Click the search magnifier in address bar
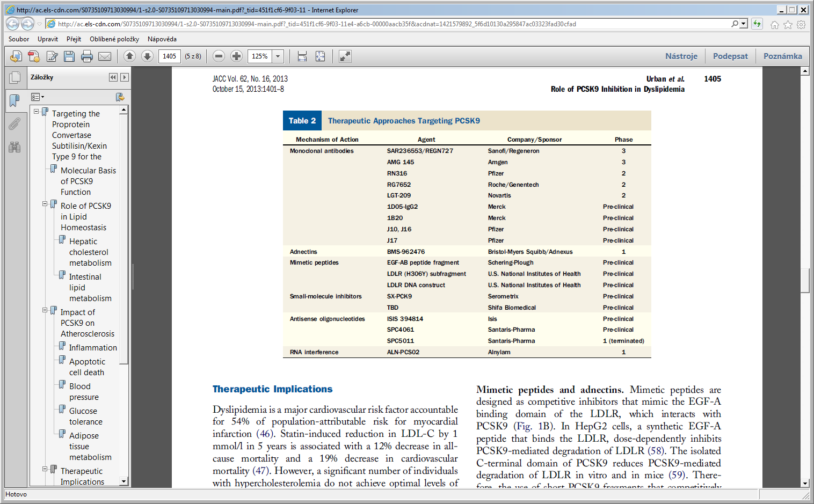The width and height of the screenshot is (814, 504). tap(735, 24)
